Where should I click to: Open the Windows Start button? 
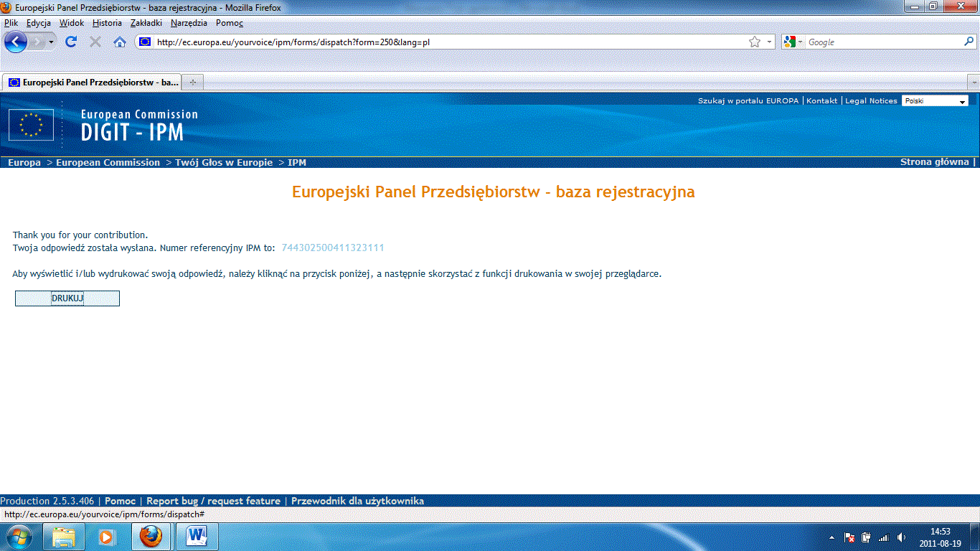click(x=19, y=537)
